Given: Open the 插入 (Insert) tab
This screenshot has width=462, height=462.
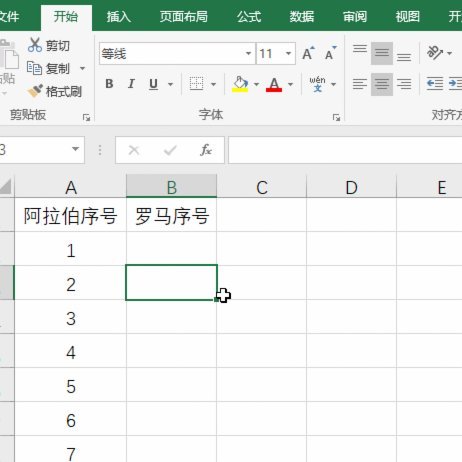Looking at the screenshot, I should 119,16.
